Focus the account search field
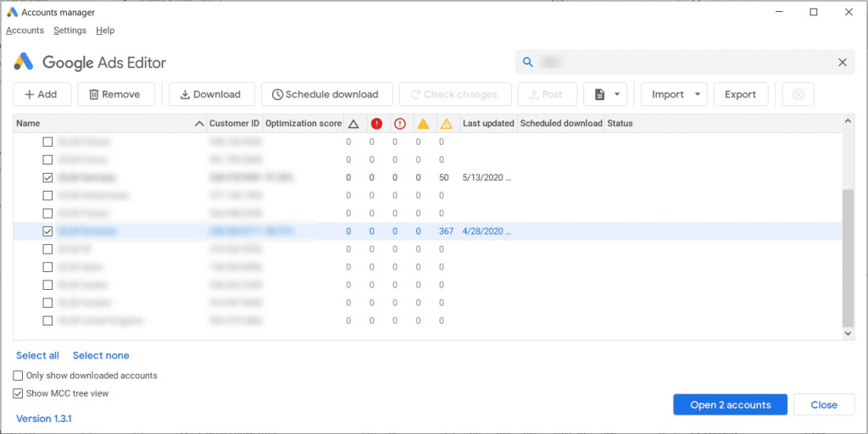 [x=684, y=62]
